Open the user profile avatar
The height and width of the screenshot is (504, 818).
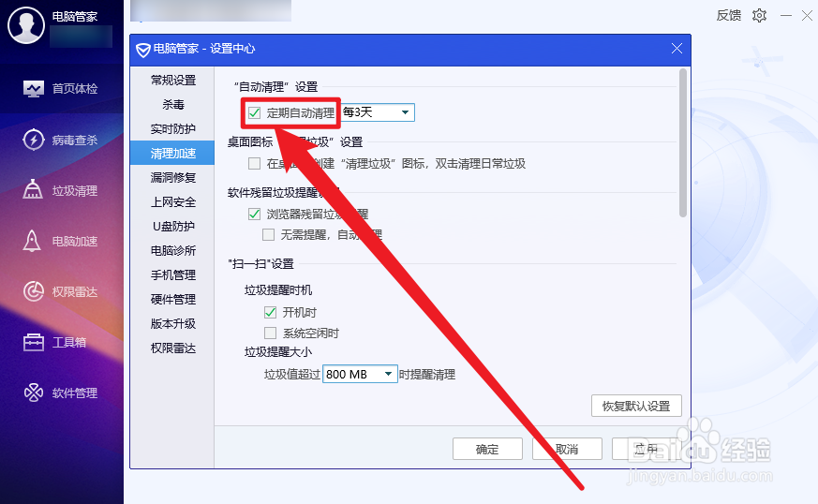[26, 25]
